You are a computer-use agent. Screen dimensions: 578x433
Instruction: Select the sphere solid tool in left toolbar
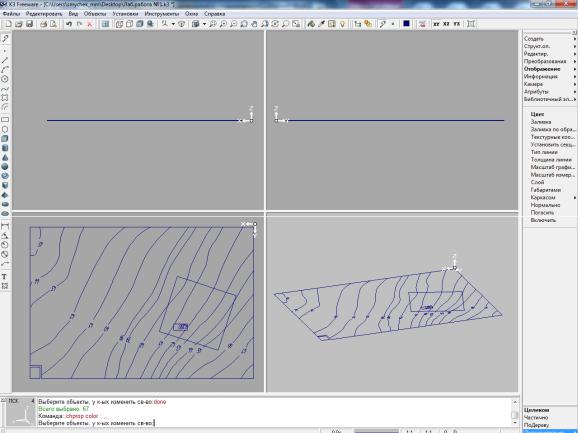tap(5, 167)
